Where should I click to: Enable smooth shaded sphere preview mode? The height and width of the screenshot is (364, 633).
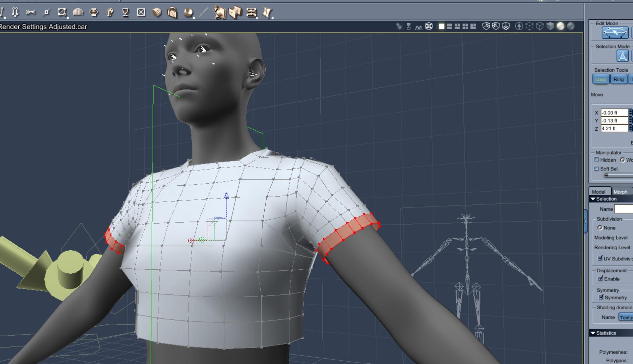(x=561, y=26)
